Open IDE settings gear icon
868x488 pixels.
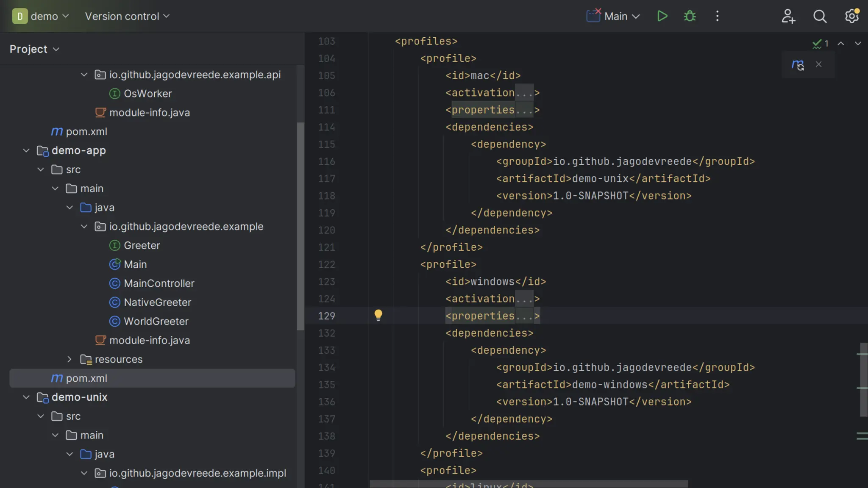click(851, 16)
